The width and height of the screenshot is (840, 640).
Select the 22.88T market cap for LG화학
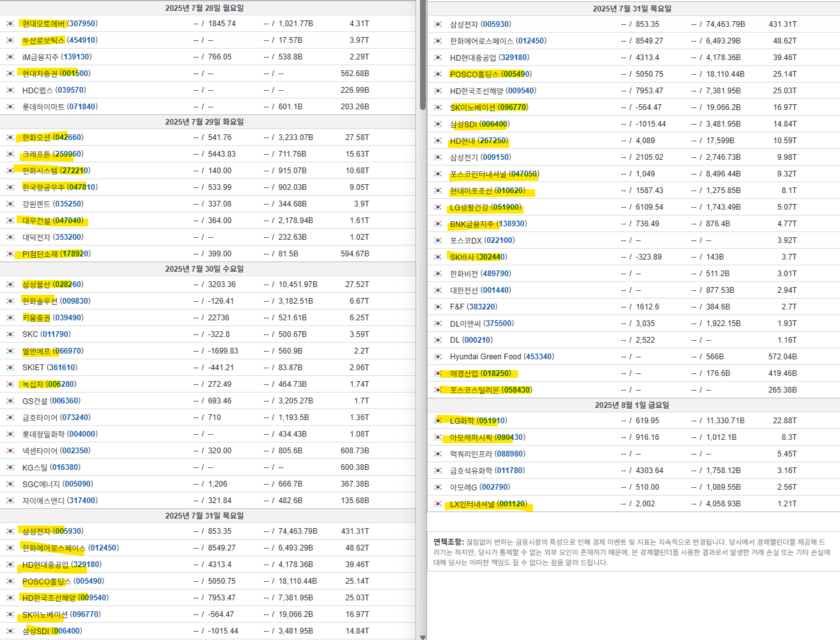785,421
